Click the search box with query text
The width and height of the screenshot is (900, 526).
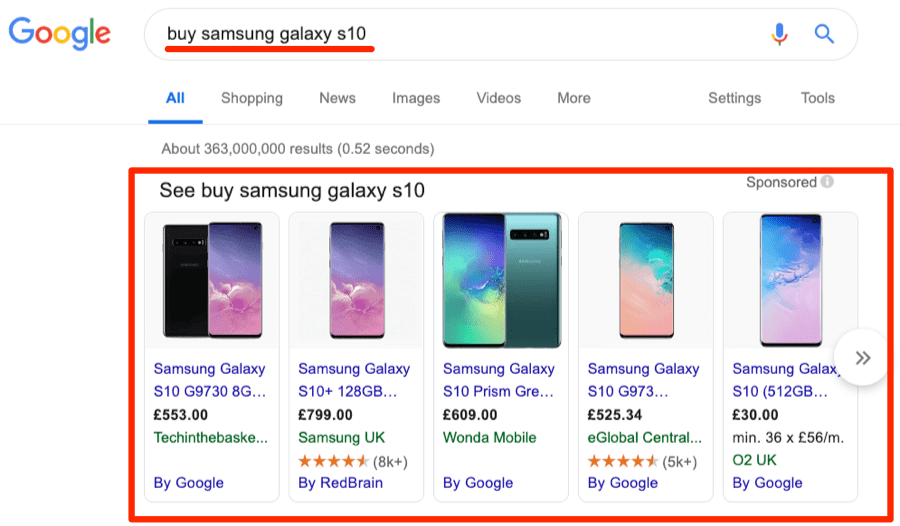[x=450, y=34]
